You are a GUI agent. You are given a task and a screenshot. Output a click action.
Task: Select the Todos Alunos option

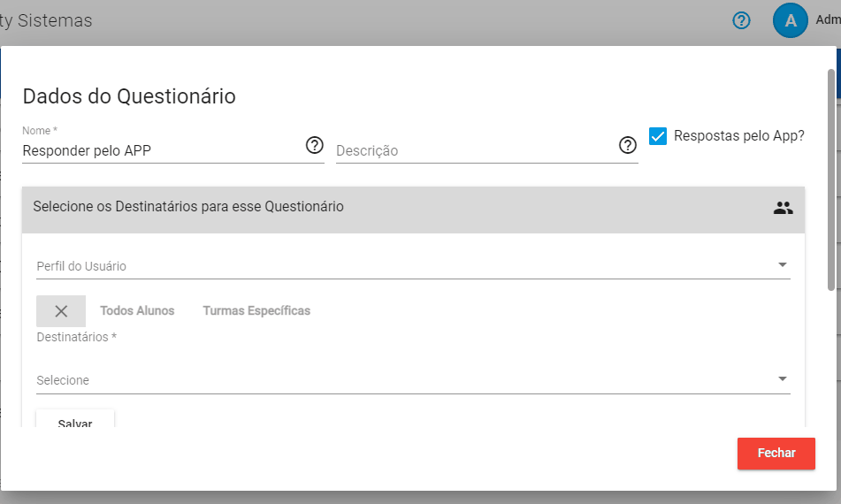137,311
